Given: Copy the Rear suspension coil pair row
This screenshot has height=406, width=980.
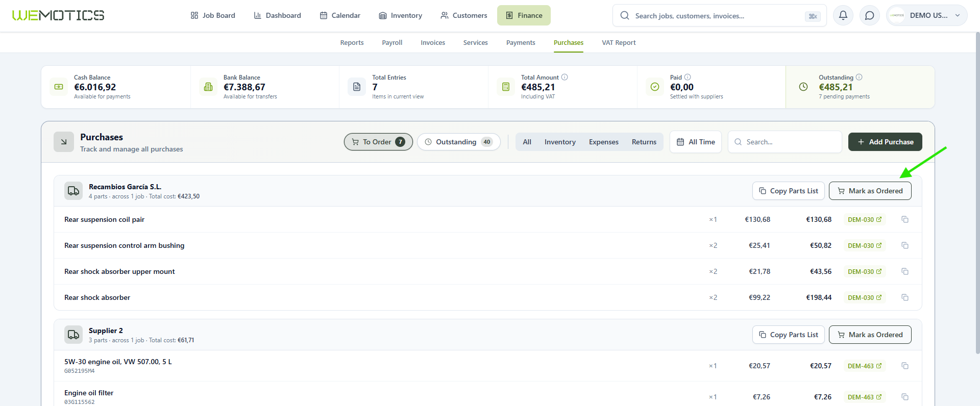Looking at the screenshot, I should click(x=905, y=219).
